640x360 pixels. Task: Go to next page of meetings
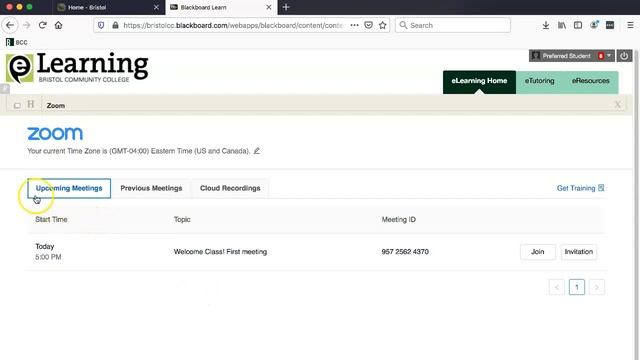coord(597,287)
